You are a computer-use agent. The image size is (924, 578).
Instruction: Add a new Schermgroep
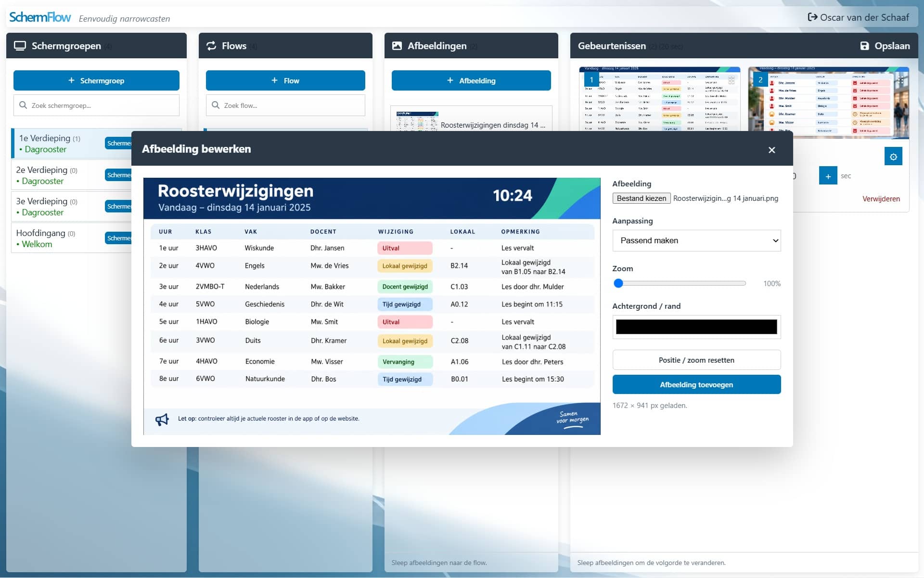point(96,80)
